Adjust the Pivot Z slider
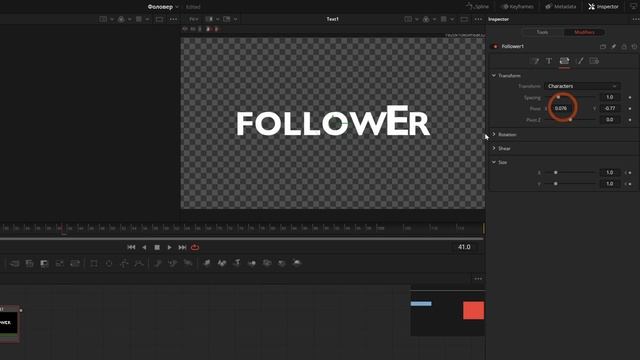 pos(571,120)
